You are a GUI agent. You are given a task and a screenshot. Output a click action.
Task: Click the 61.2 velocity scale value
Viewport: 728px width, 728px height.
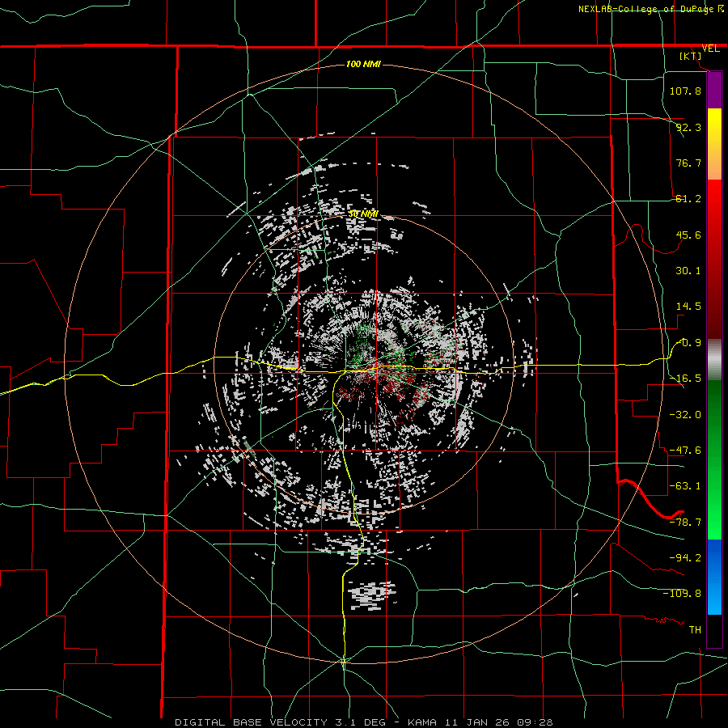688,199
